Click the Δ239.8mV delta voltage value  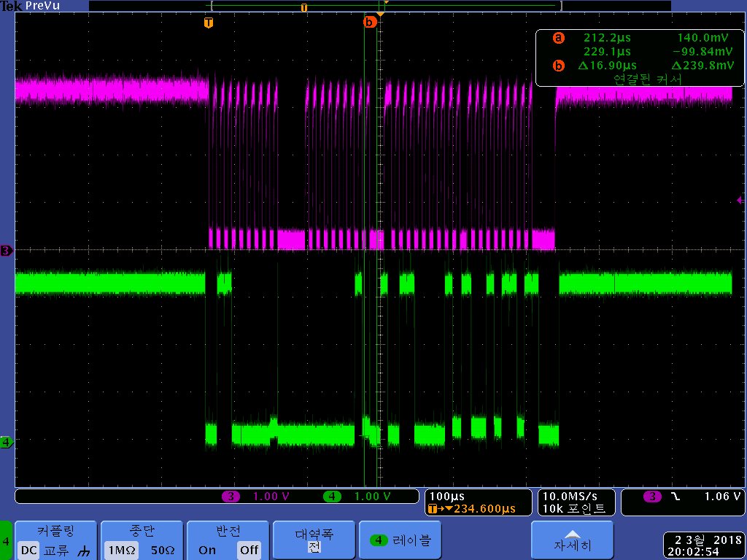[x=703, y=65]
